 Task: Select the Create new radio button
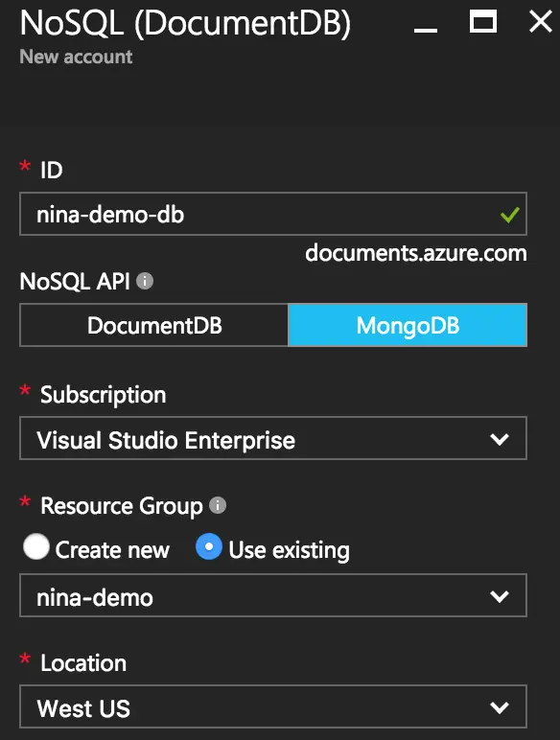pyautogui.click(x=35, y=546)
